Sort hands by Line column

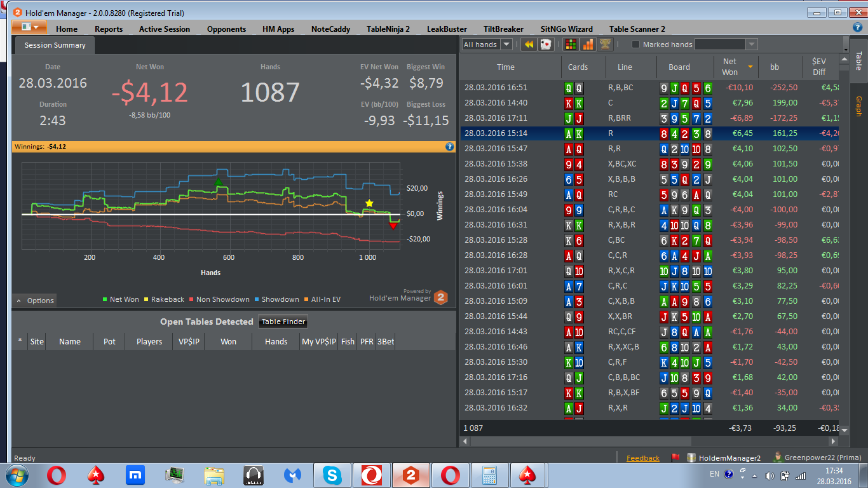coord(625,67)
